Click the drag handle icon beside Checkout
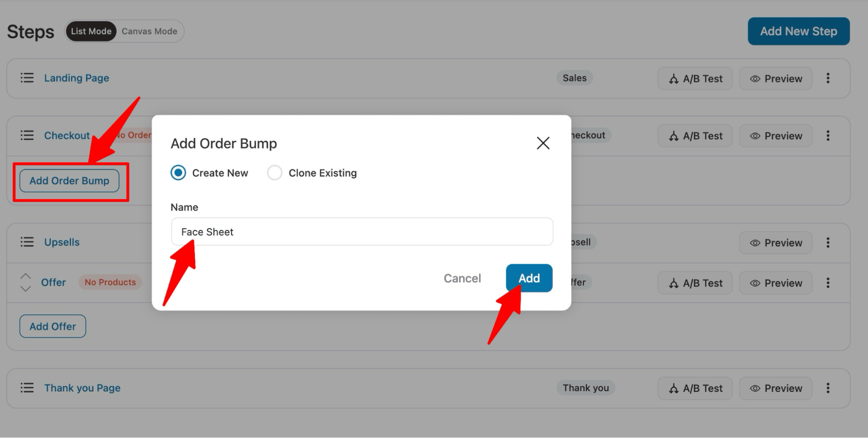868x438 pixels. click(x=27, y=135)
